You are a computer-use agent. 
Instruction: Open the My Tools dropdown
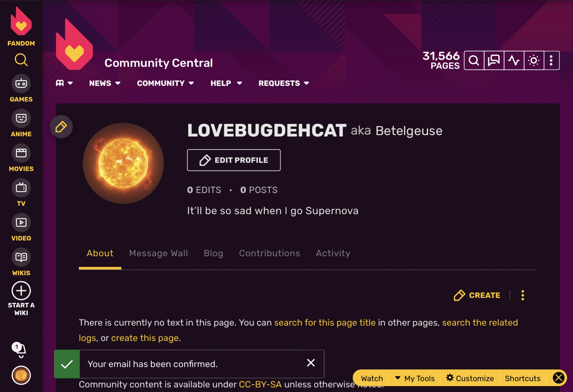pyautogui.click(x=415, y=378)
